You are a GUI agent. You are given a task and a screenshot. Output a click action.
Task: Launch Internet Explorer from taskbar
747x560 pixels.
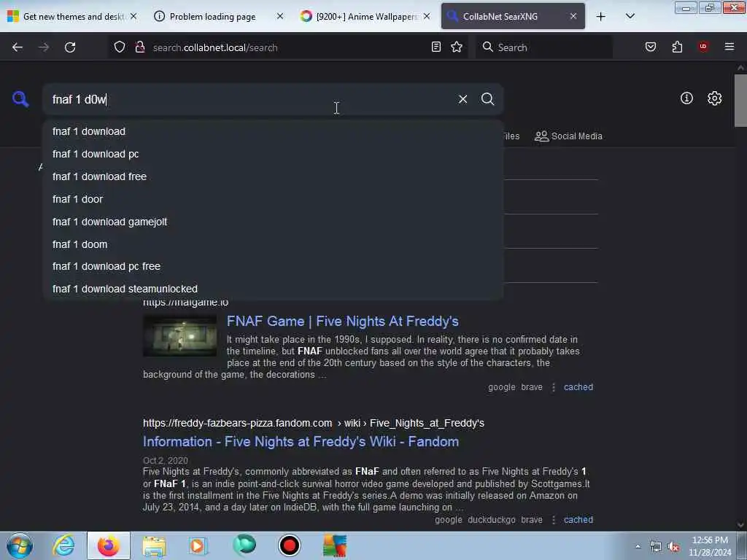pyautogui.click(x=63, y=545)
